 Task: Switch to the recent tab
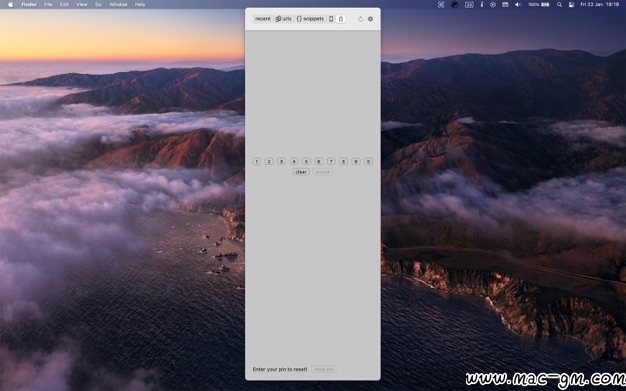click(263, 19)
